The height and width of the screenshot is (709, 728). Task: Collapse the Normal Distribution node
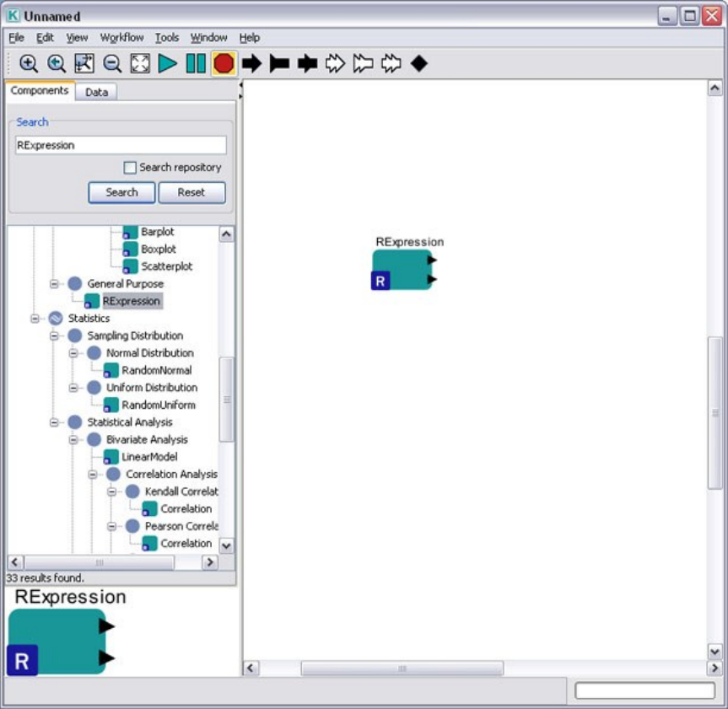73,353
